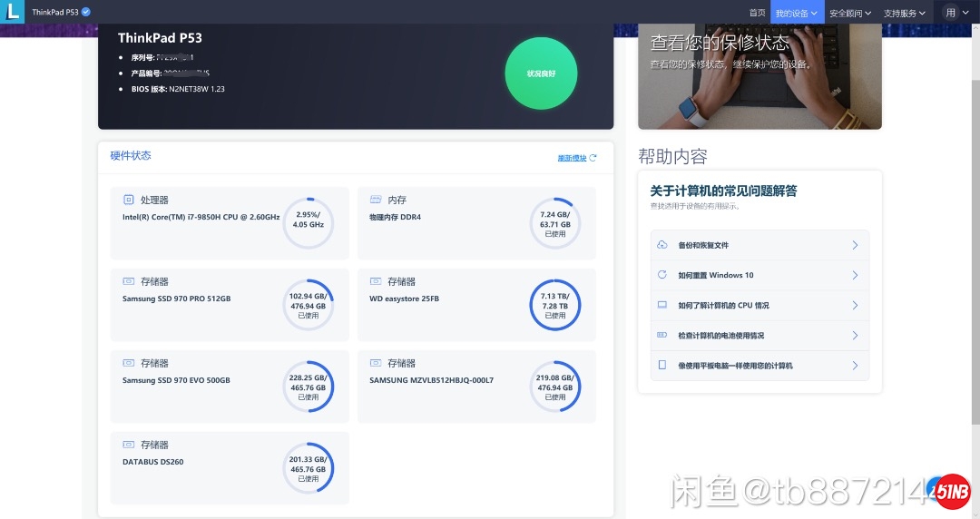Click the processor chip icon
The image size is (980, 519).
(128, 201)
